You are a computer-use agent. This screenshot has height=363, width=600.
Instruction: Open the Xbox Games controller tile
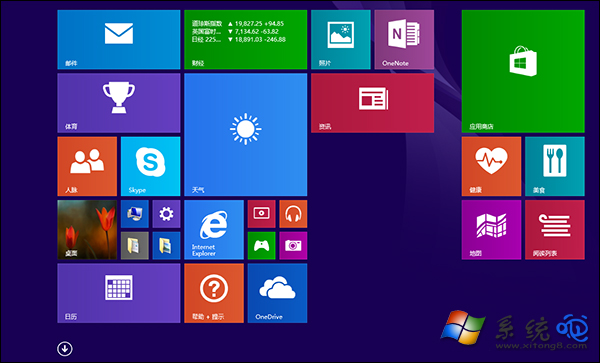tap(261, 246)
